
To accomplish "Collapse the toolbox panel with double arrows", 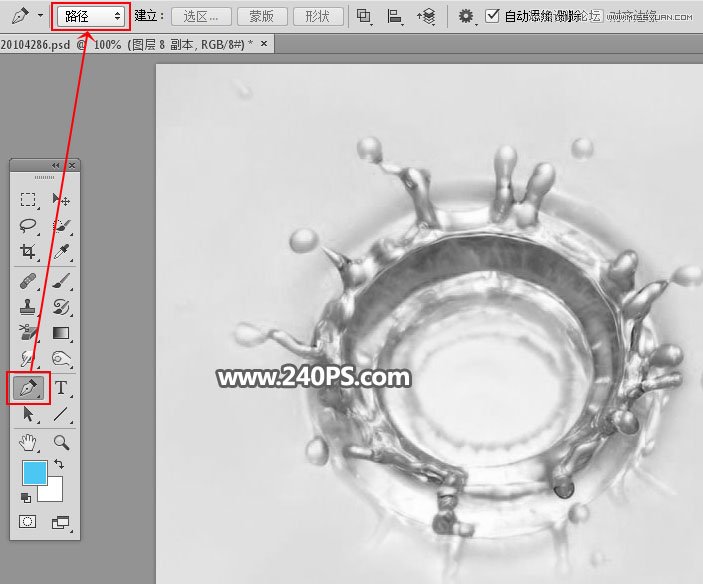I will click(56, 165).
